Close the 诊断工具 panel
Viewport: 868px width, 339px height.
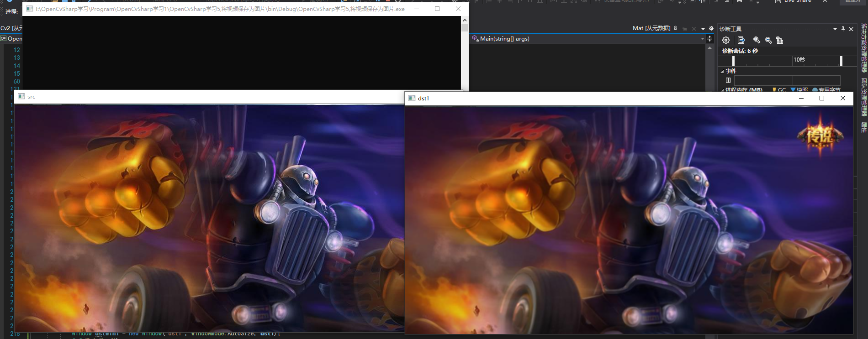point(851,29)
